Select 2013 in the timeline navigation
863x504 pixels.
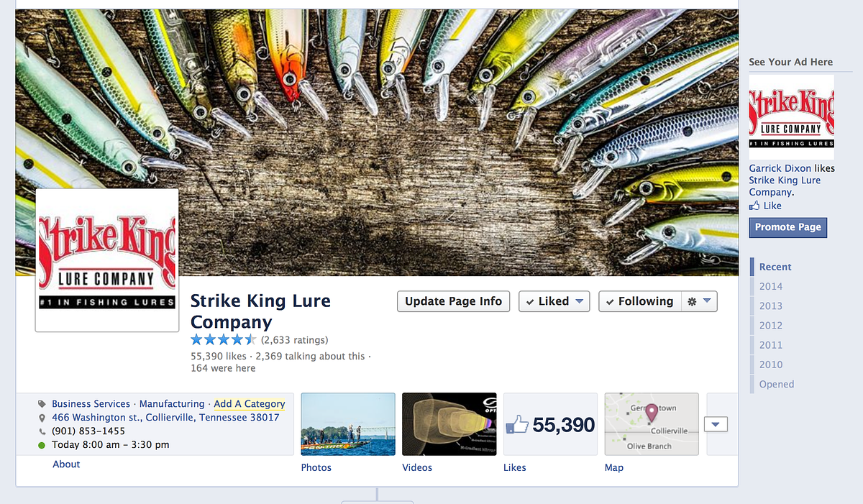[770, 306]
